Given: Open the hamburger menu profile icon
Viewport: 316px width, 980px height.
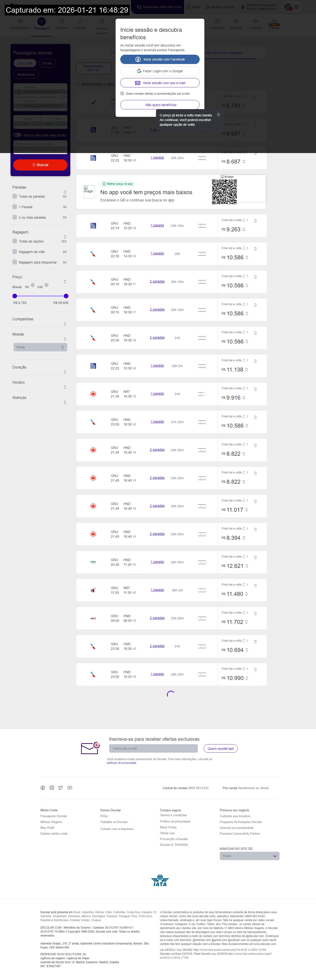Looking at the screenshot, I should [292, 7].
